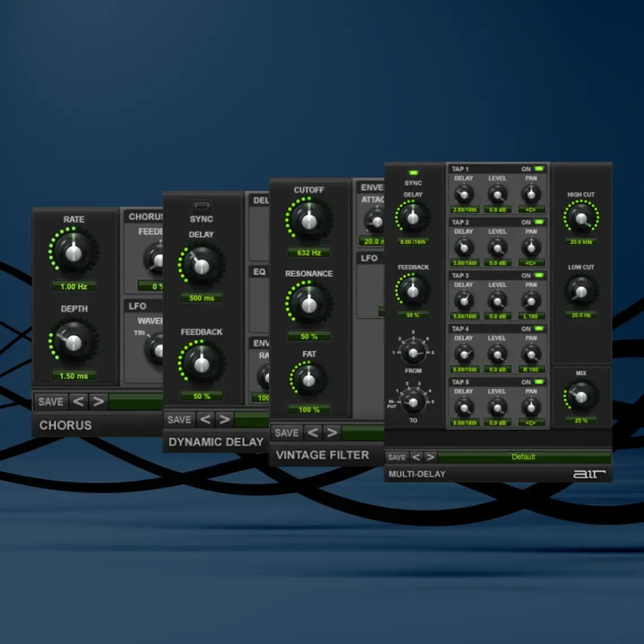
Task: Open the Vintage Filter preset name field
Action: (x=363, y=433)
